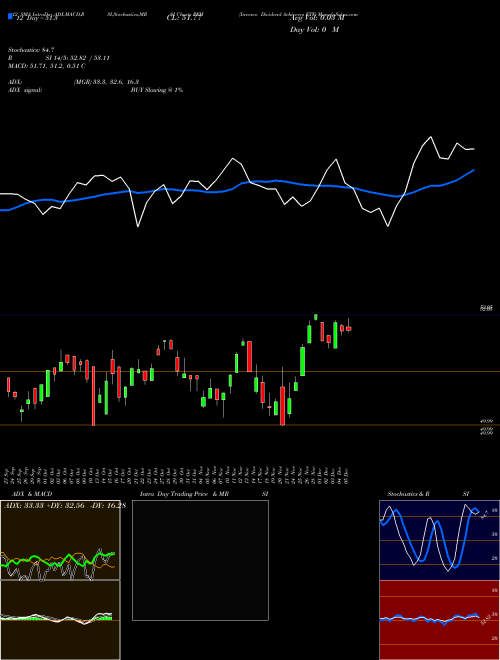Open the ADX chart with the green line
This screenshot has height=660, width=500.
[x=60, y=540]
